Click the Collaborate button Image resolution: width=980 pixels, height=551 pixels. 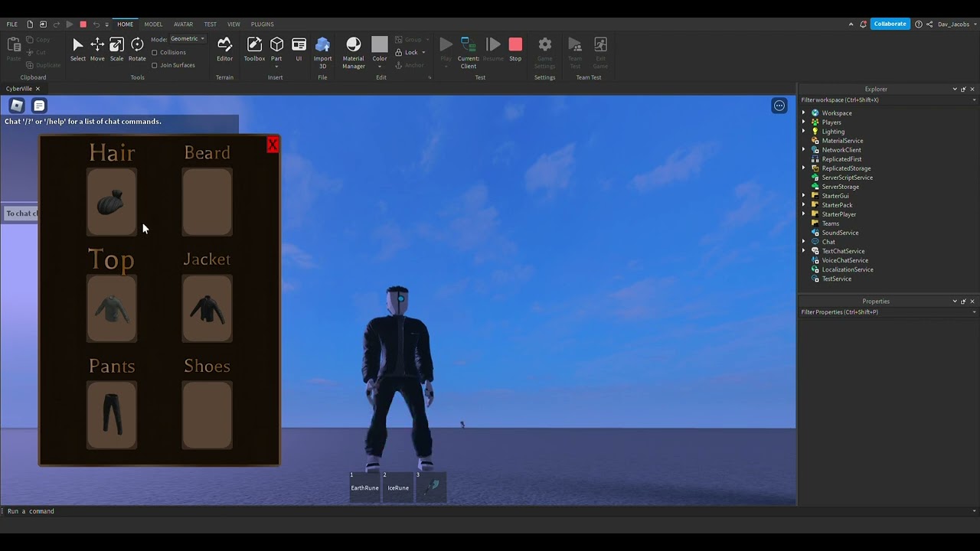point(890,24)
